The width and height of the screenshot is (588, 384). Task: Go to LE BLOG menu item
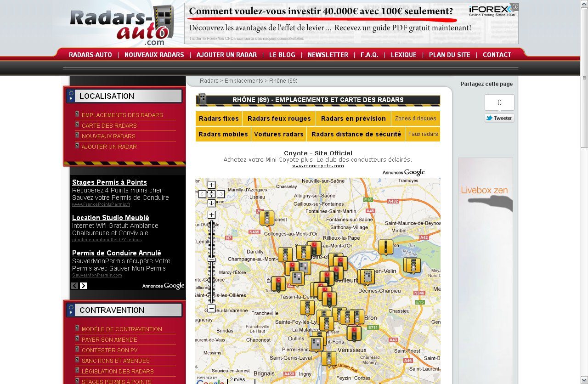pyautogui.click(x=282, y=55)
